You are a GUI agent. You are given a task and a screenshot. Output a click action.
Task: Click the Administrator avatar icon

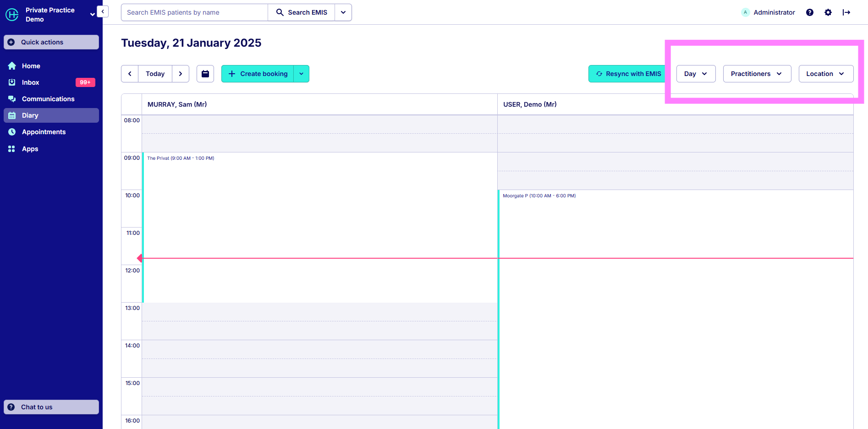[745, 12]
